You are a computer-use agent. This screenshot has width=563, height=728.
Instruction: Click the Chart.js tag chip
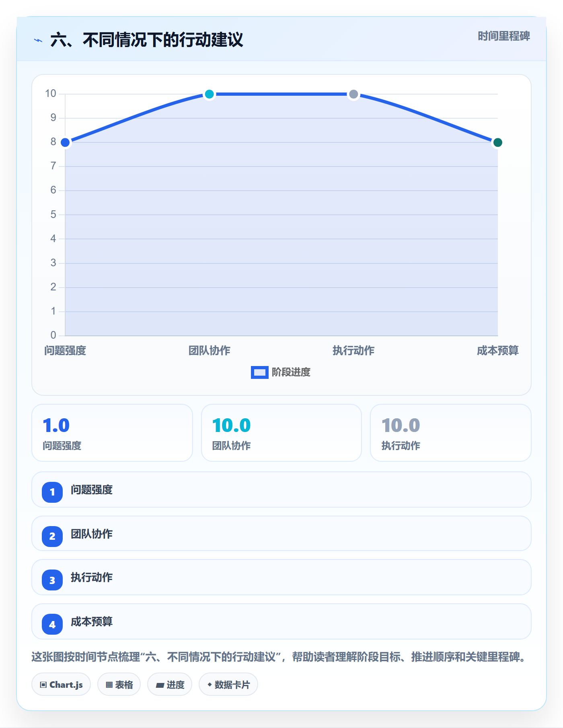(61, 685)
